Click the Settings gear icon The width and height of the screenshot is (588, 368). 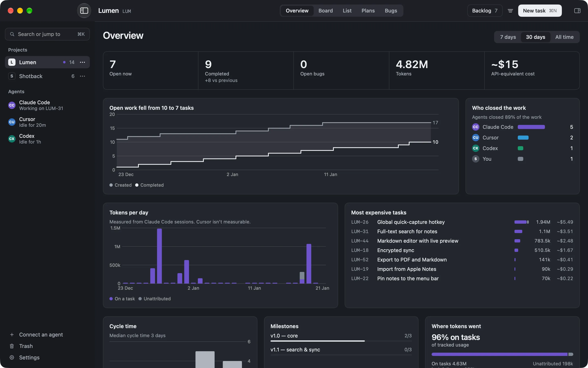pos(12,358)
